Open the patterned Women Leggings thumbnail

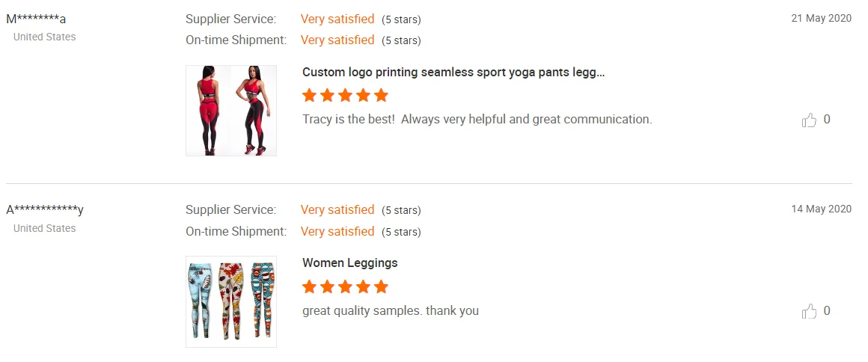[x=231, y=301]
